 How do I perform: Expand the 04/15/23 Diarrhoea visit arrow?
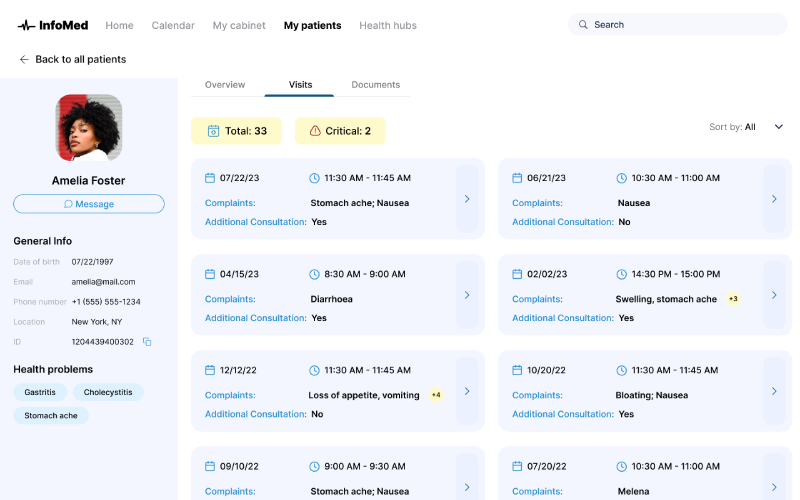click(x=467, y=295)
